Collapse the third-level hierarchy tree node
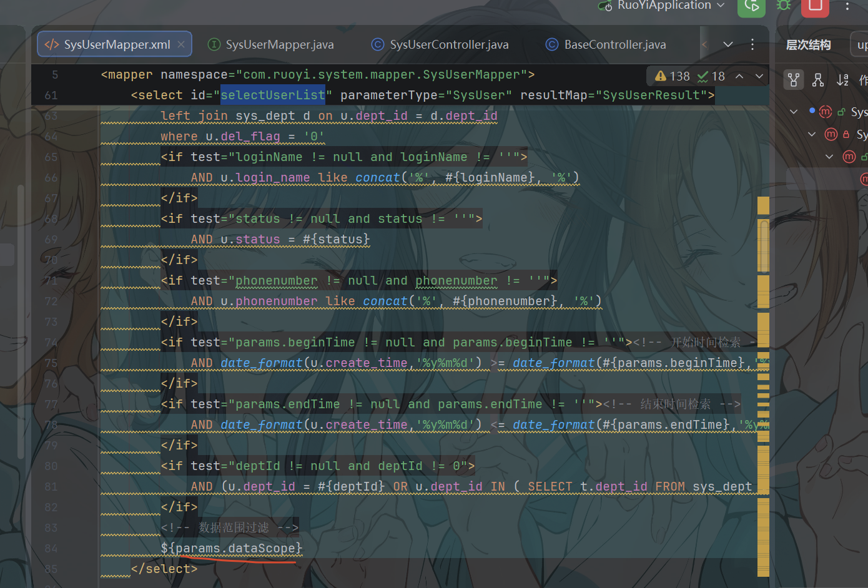The image size is (868, 588). tap(829, 157)
